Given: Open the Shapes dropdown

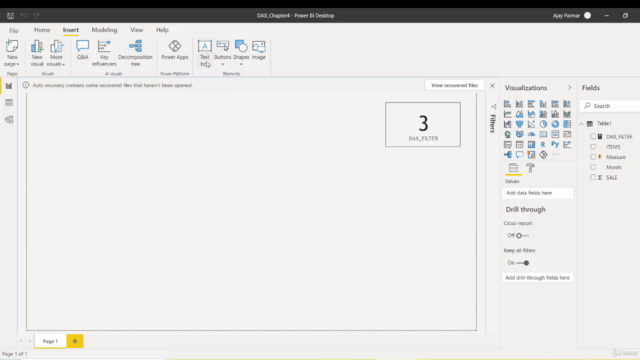Looking at the screenshot, I should [241, 64].
